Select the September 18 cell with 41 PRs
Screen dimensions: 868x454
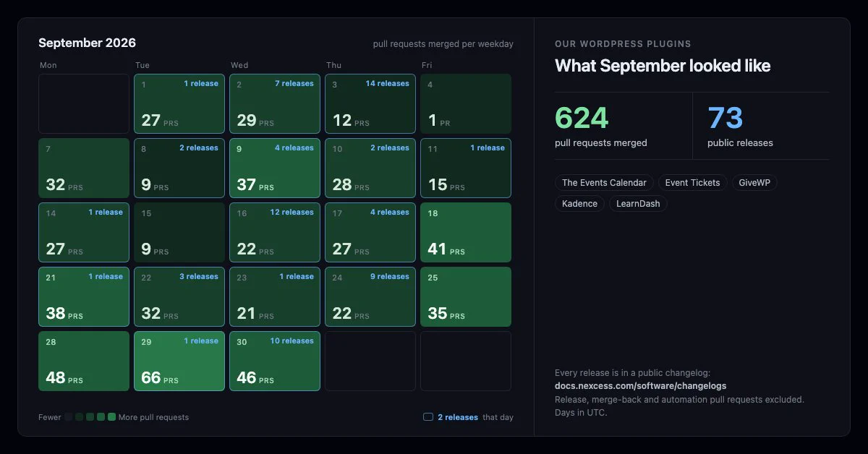click(466, 233)
